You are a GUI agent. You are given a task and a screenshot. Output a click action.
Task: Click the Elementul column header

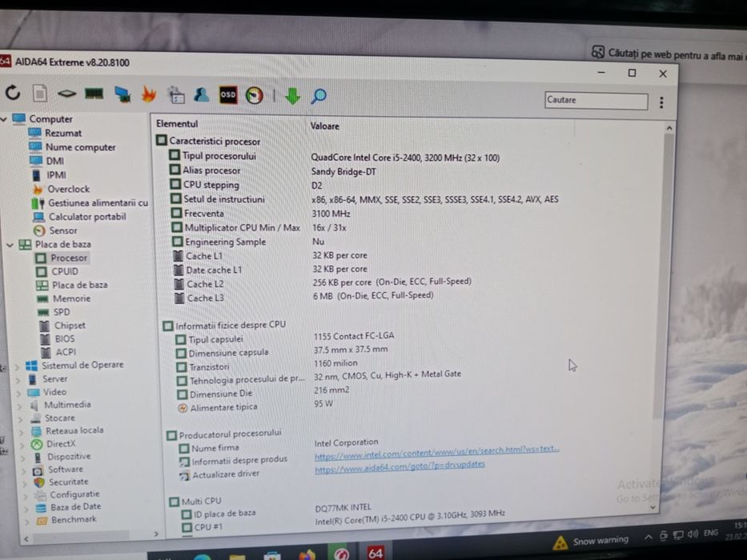click(177, 124)
